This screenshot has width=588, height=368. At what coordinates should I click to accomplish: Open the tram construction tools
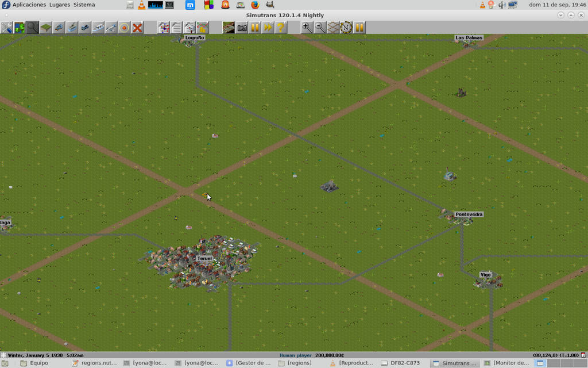click(x=72, y=28)
